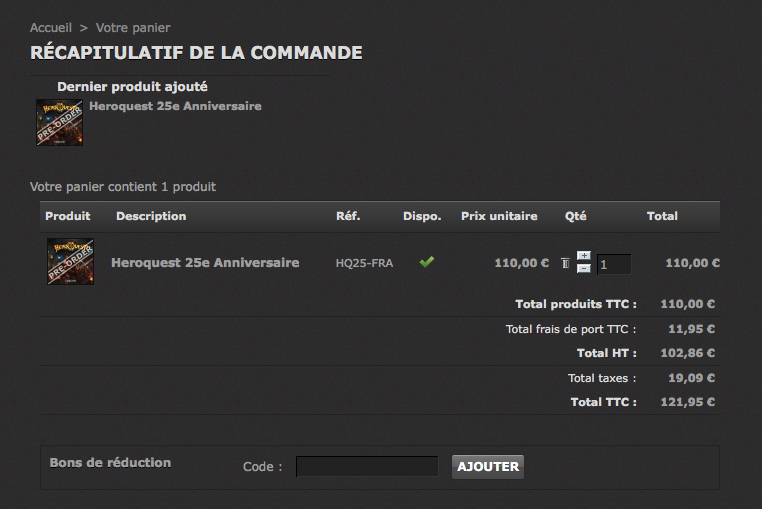Open Heroquest 25e Anniversaire link in cart row
The width and height of the screenshot is (762, 509).
205,263
